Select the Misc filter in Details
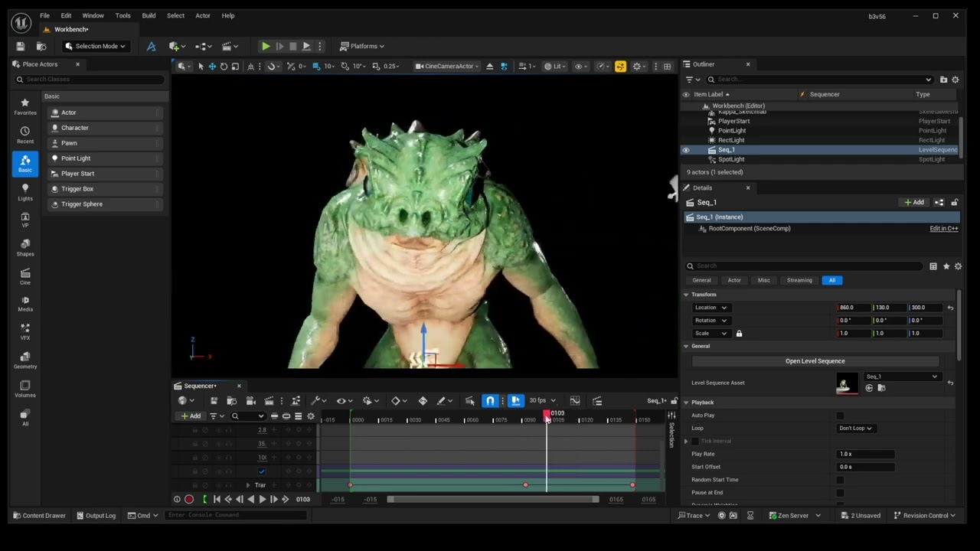Screen dimensions: 980x551 click(763, 280)
